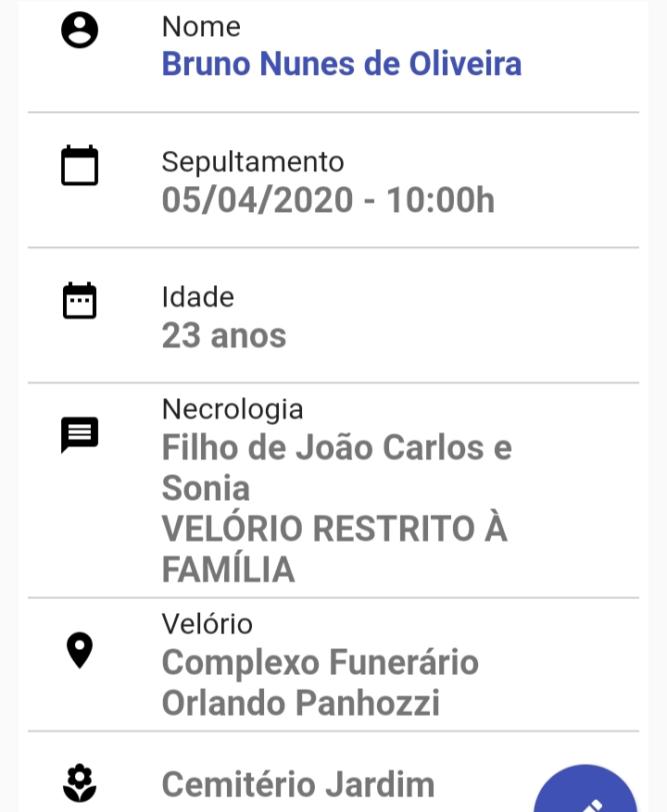This screenshot has height=812, width=667.
Task: Tap the notice VELÓRIO RESTRITO À FAMÍLIA
Action: [x=334, y=549]
